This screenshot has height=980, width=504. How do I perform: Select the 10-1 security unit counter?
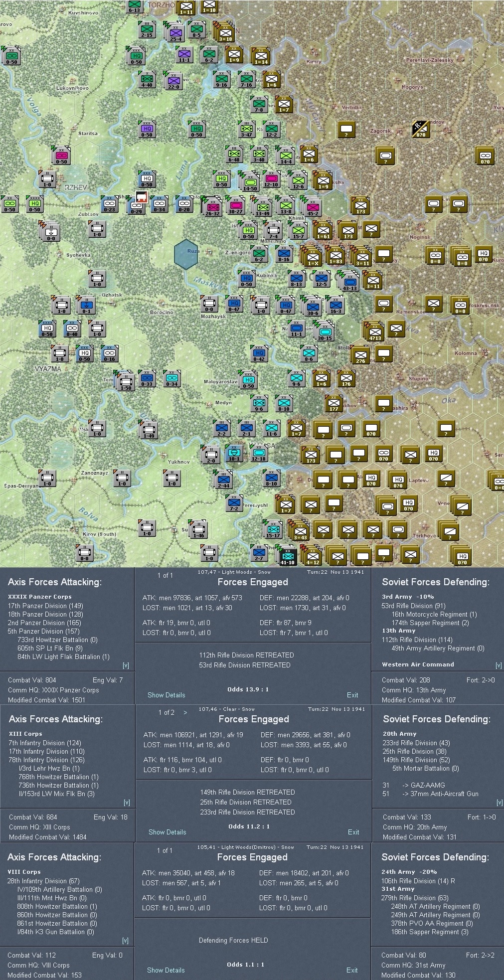[234, 453]
